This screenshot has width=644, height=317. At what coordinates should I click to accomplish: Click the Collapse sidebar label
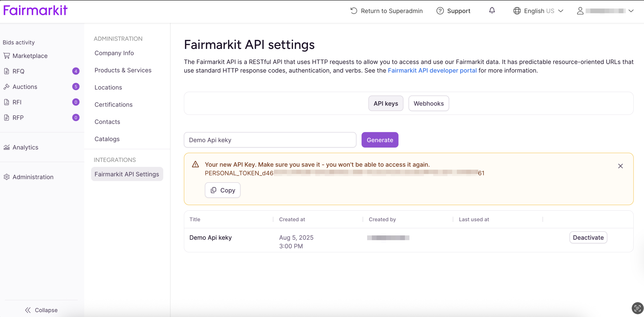46,310
